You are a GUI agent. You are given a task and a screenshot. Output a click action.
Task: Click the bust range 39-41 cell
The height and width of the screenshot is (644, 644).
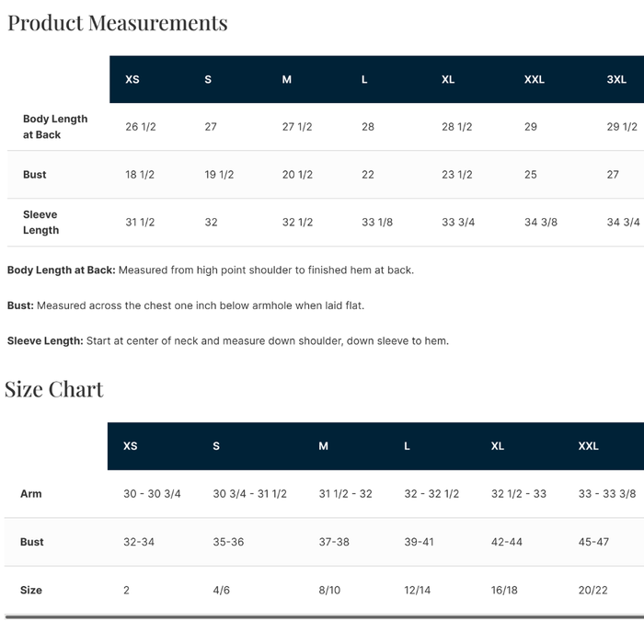419,542
